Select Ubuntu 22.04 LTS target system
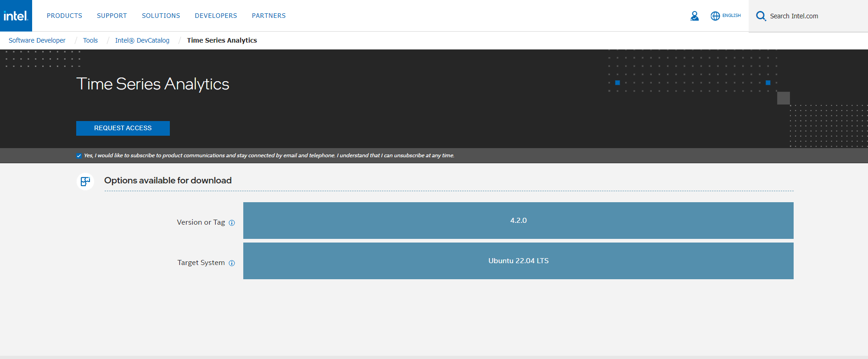This screenshot has width=868, height=359. click(518, 261)
